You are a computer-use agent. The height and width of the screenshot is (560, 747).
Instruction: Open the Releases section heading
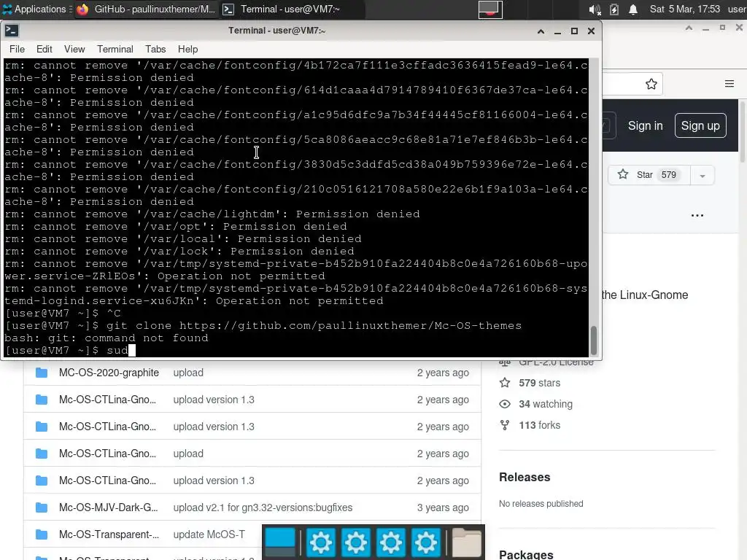pos(525,477)
